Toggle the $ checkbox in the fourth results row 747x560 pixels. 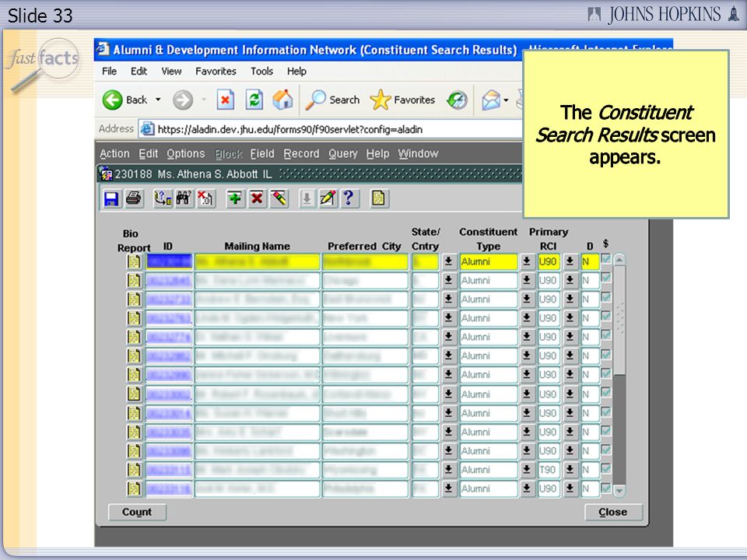tap(606, 317)
